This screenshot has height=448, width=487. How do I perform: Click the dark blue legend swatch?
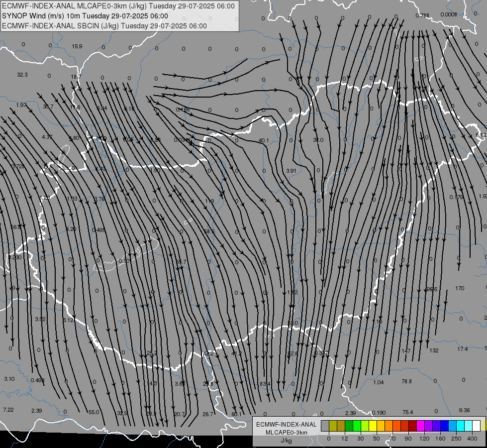tap(444, 426)
